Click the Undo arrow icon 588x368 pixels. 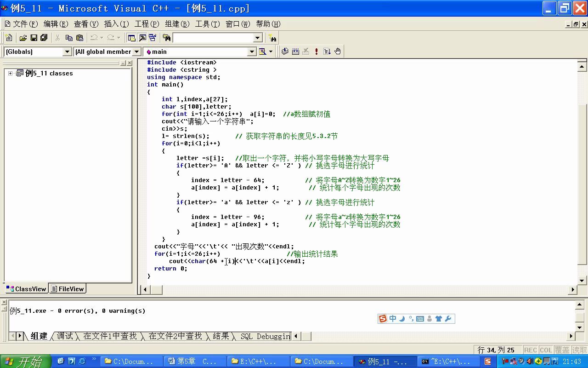coord(94,38)
